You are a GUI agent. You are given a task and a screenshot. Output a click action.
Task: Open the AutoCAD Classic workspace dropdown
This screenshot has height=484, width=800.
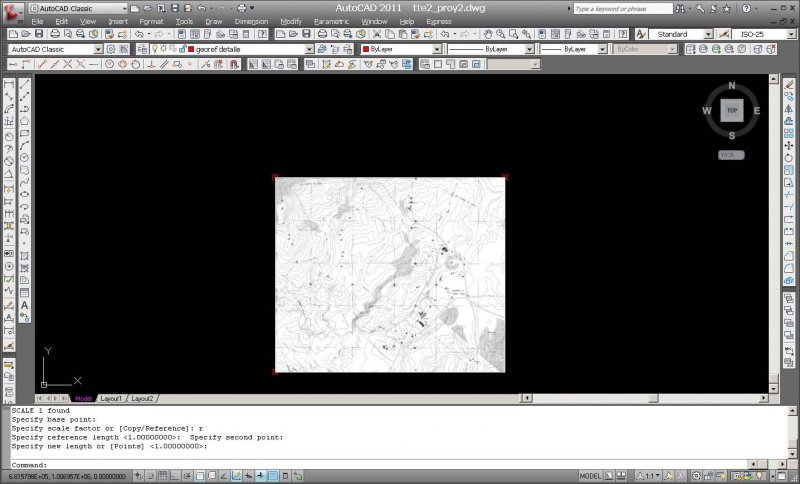coord(97,49)
